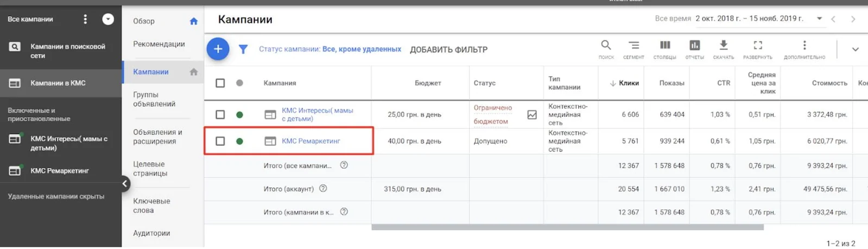Click the display campaign icon beside Кампании в КМС
Screen dimensions: 868x249
point(15,83)
